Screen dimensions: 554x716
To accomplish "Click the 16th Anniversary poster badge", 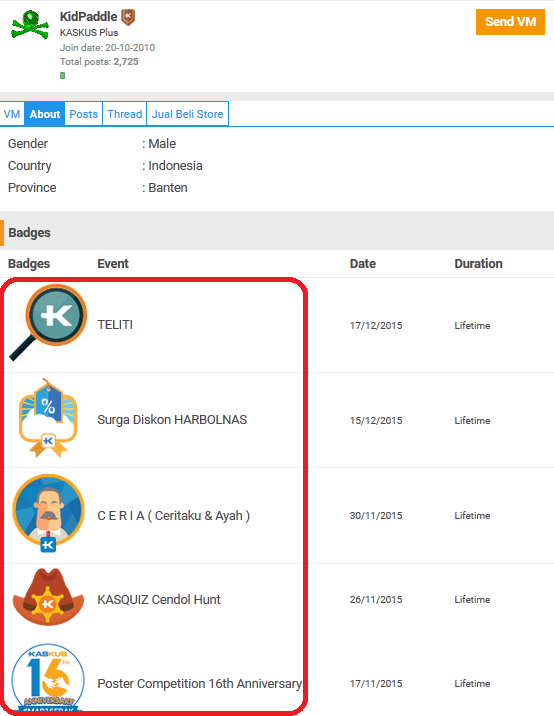I will tap(48, 678).
